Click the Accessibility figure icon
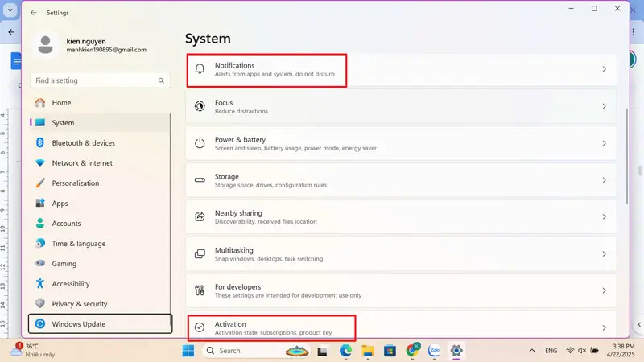 pos(39,284)
